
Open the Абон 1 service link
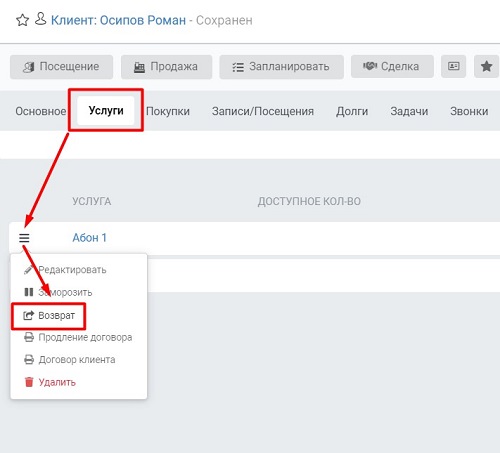click(x=89, y=238)
